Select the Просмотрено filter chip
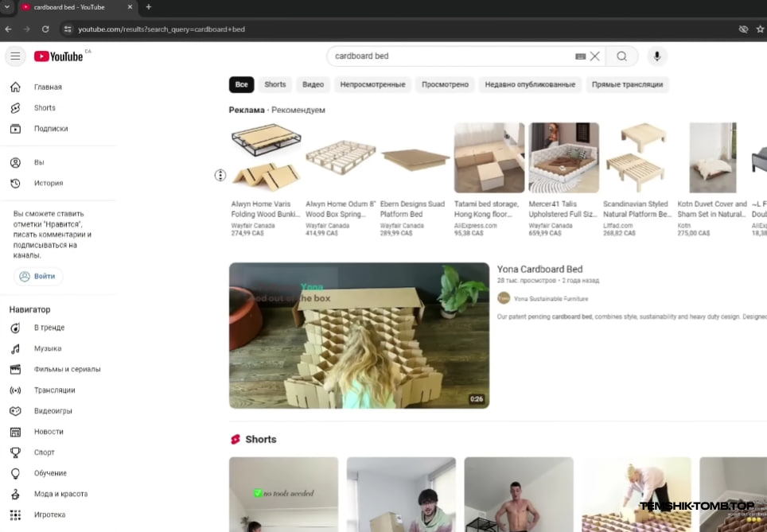The height and width of the screenshot is (532, 767). point(445,84)
